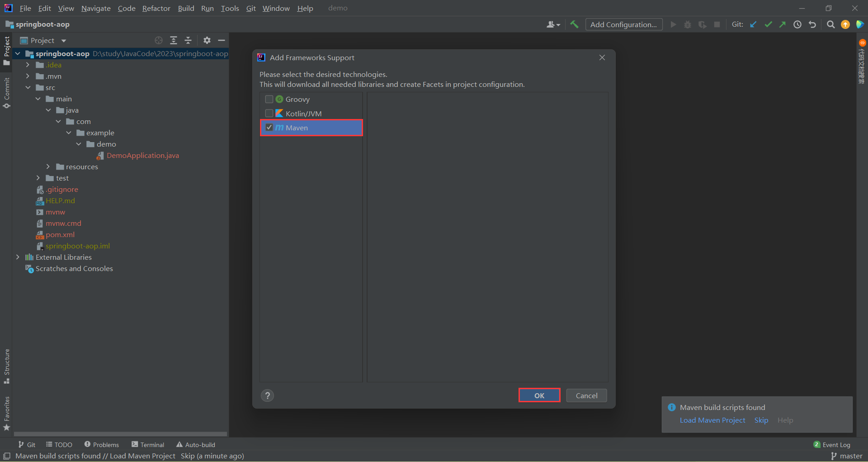This screenshot has height=462, width=868.
Task: Open the Build menu
Action: tap(186, 8)
